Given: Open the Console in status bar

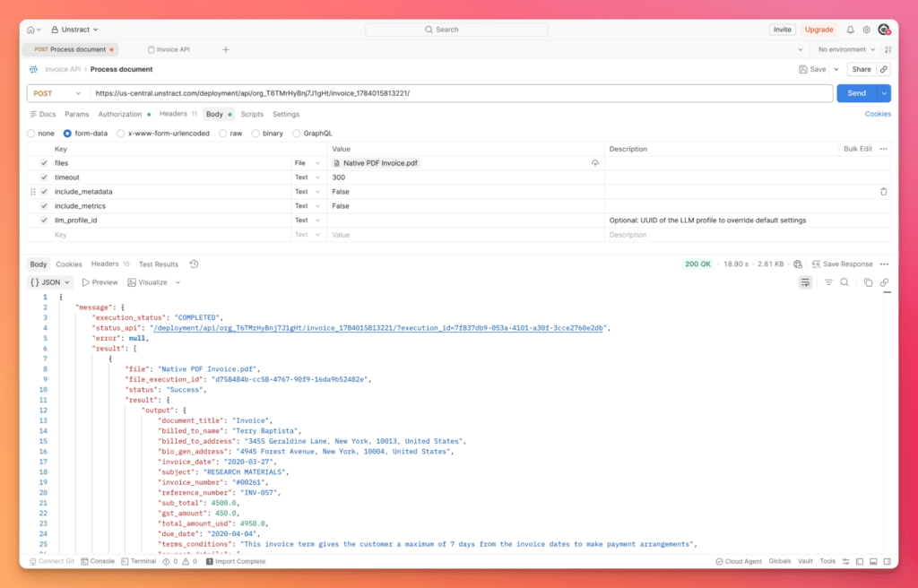Looking at the screenshot, I should click(x=98, y=561).
